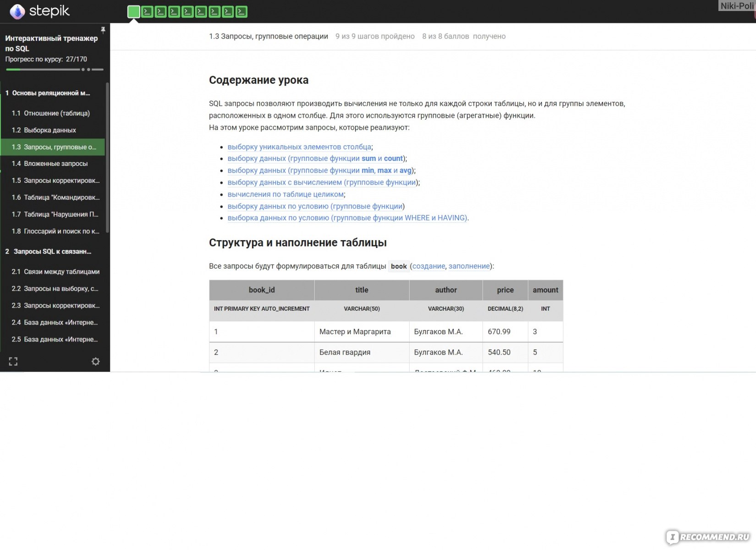Toggle the sidebar pin icon

(103, 30)
